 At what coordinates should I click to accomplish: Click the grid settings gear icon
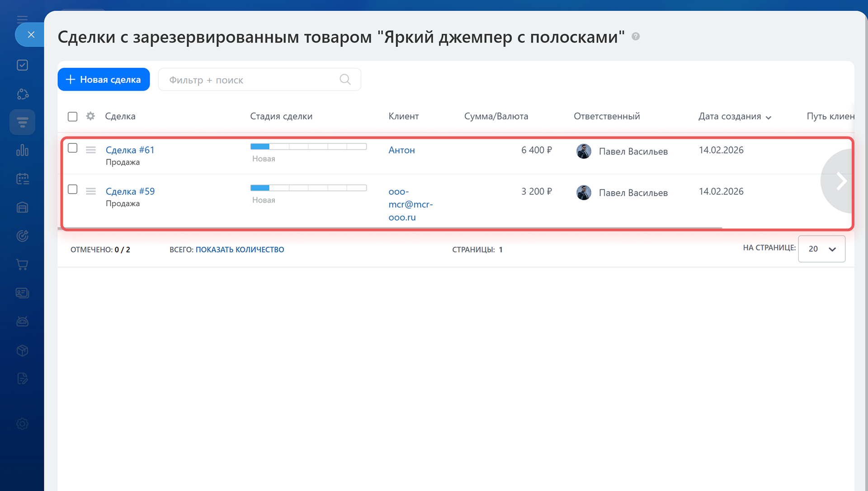coord(90,116)
